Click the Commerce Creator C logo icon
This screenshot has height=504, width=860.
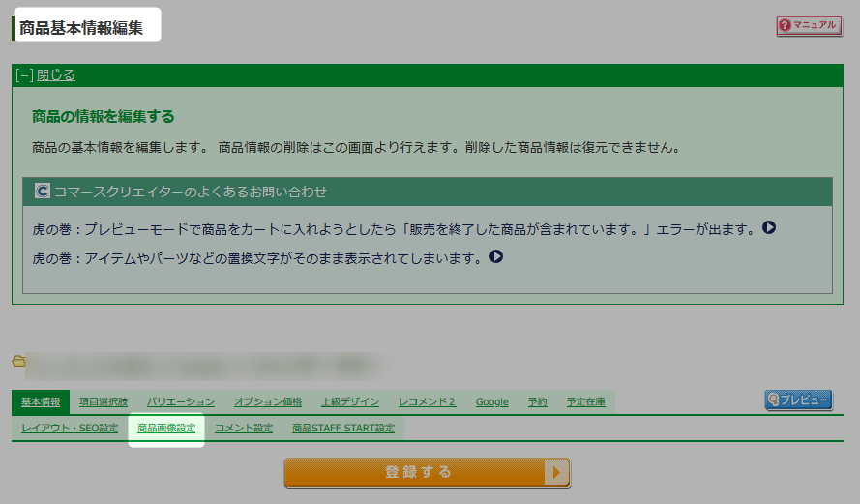(x=43, y=191)
